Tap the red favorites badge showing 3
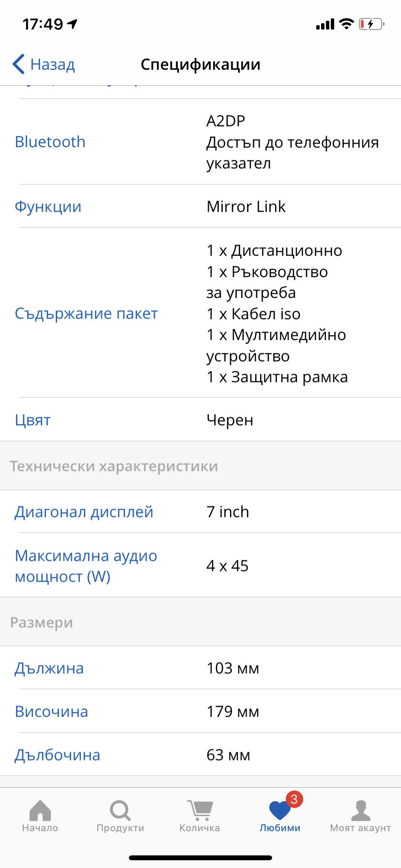 (294, 799)
